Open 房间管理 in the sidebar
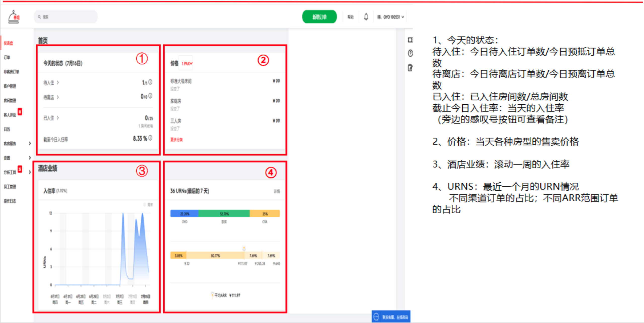The height and width of the screenshot is (323, 644). point(10,100)
